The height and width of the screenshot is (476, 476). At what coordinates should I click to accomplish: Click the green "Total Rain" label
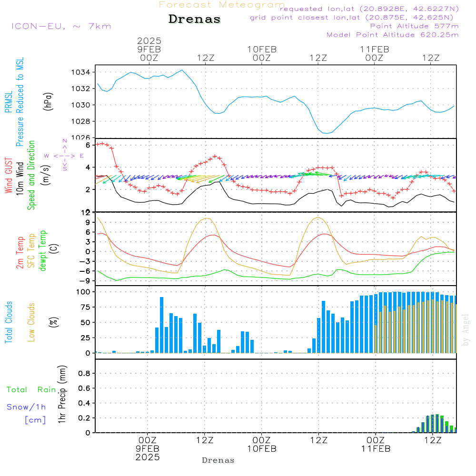31,389
